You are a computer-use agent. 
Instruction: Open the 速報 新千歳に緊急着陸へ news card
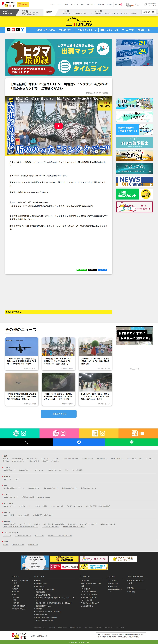point(22,389)
